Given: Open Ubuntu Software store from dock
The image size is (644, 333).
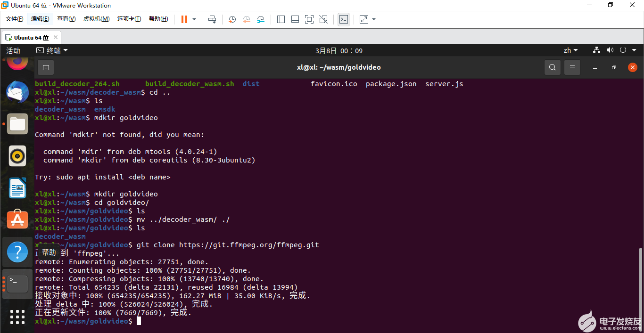Looking at the screenshot, I should [17, 220].
